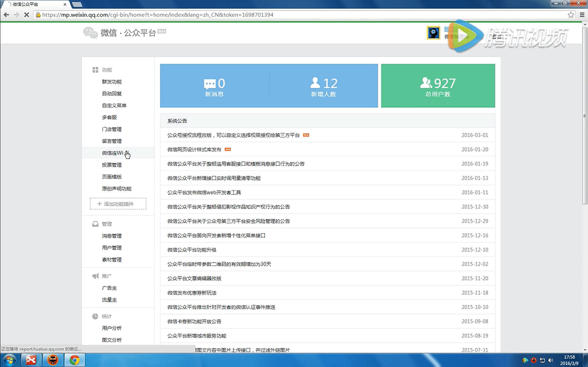Open 用户分析 in the sidebar

[112, 328]
